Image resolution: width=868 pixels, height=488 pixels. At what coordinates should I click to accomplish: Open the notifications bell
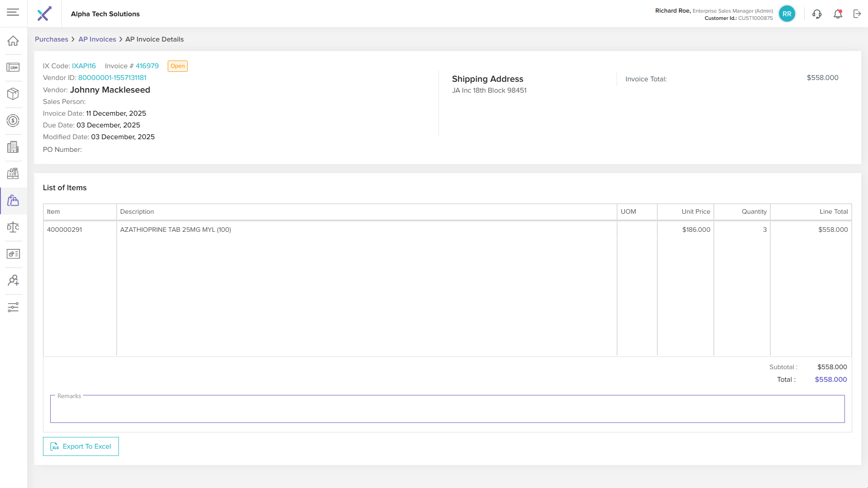click(838, 14)
